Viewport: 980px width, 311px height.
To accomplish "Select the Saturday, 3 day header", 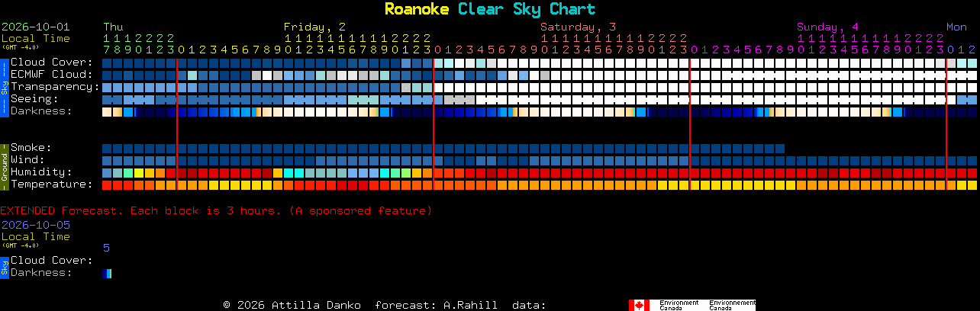I will [578, 27].
